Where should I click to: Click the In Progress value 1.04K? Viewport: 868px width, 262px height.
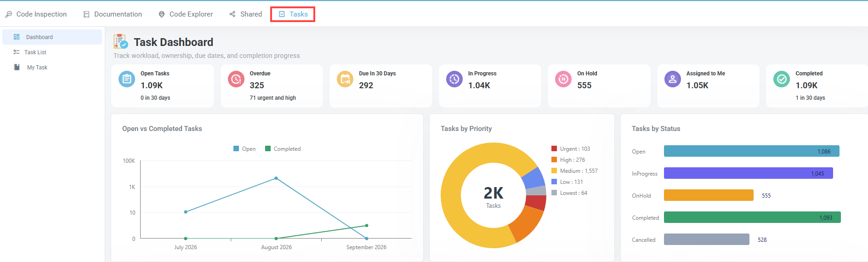[x=479, y=85]
